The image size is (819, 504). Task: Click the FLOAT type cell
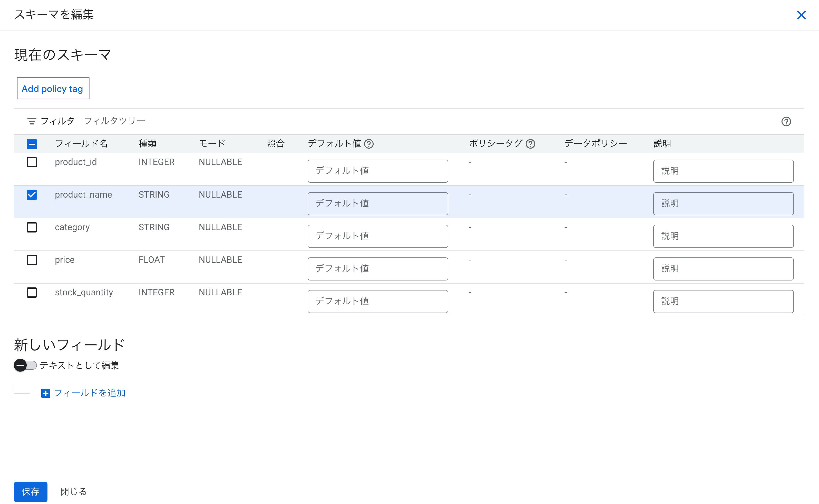[152, 260]
